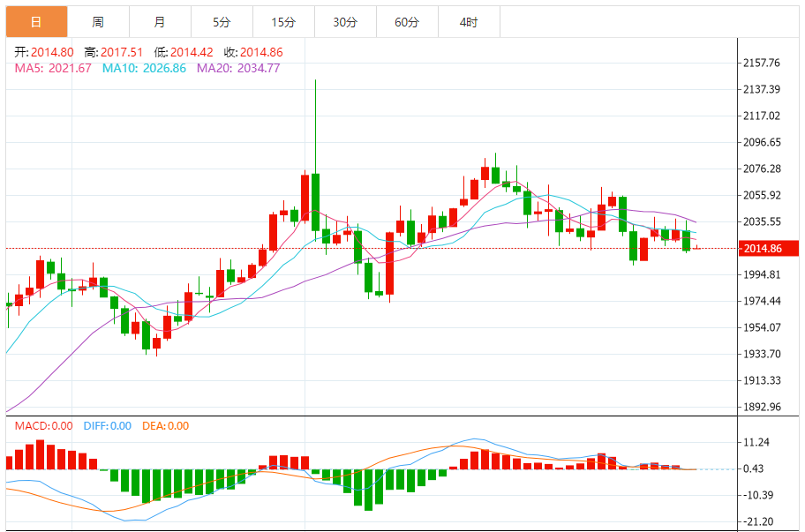805x532 pixels.
Task: Click the -10.39 MACD axis label
Action: (757, 495)
